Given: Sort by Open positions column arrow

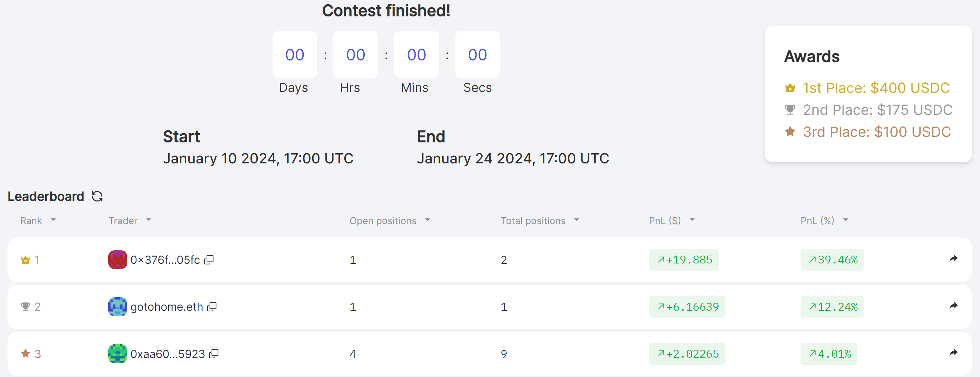Looking at the screenshot, I should (x=428, y=220).
